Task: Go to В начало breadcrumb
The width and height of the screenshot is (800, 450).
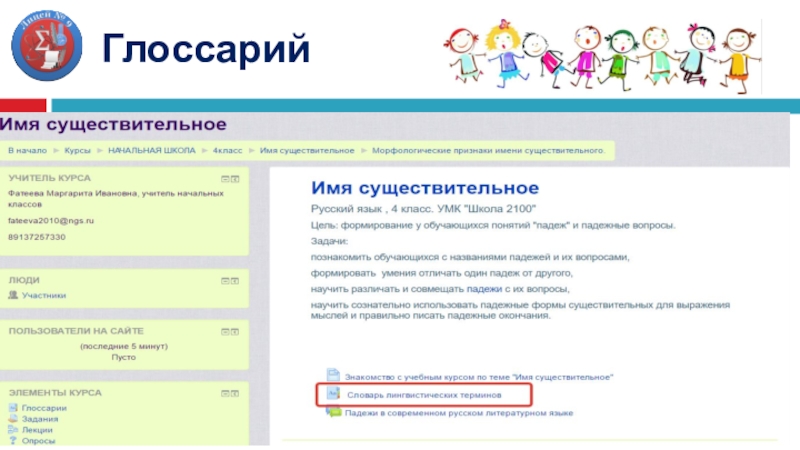Action: (28, 151)
